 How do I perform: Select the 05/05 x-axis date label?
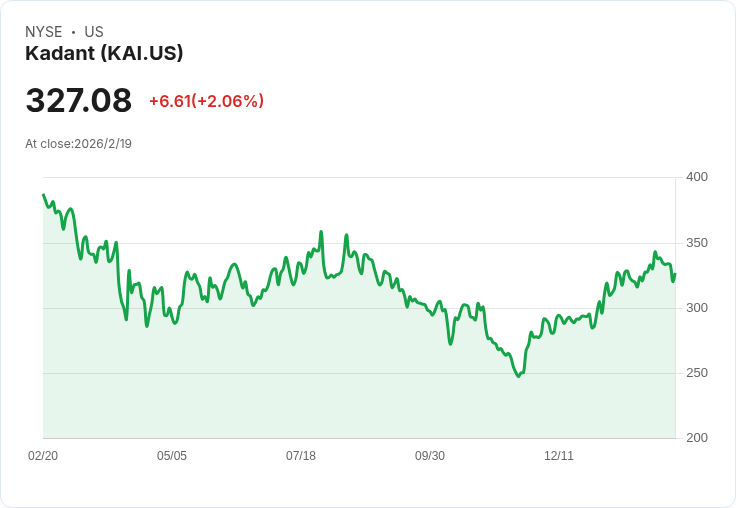(172, 456)
